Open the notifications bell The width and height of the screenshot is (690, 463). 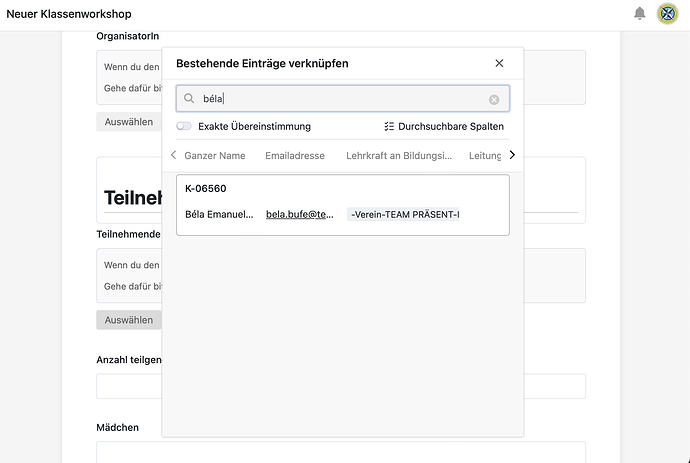click(640, 14)
